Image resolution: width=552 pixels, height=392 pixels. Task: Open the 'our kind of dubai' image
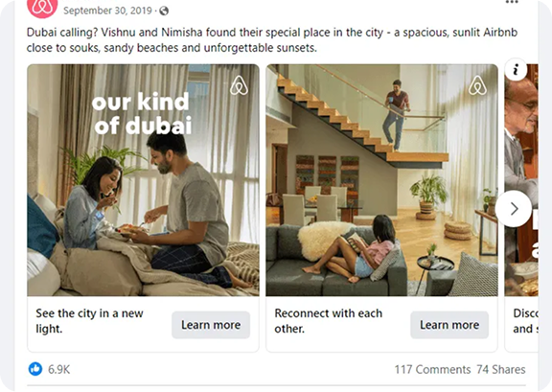point(144,180)
